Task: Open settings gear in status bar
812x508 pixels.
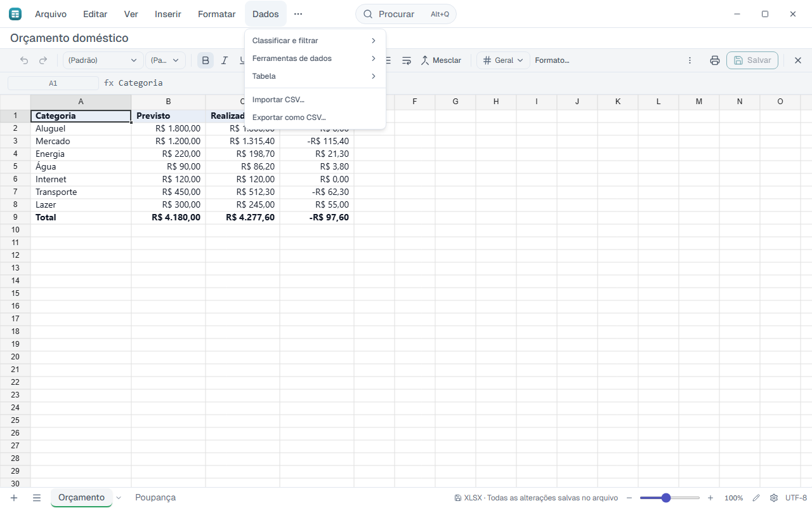Action: pyautogui.click(x=774, y=498)
